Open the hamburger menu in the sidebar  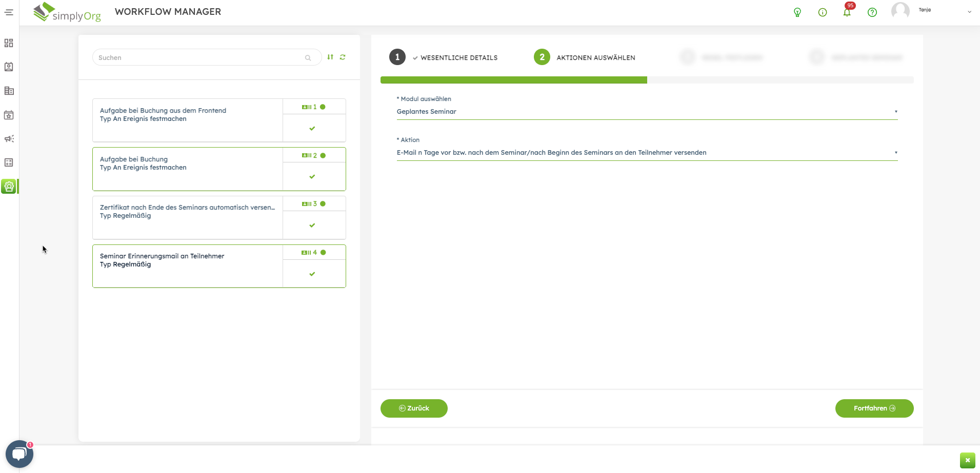tap(9, 12)
